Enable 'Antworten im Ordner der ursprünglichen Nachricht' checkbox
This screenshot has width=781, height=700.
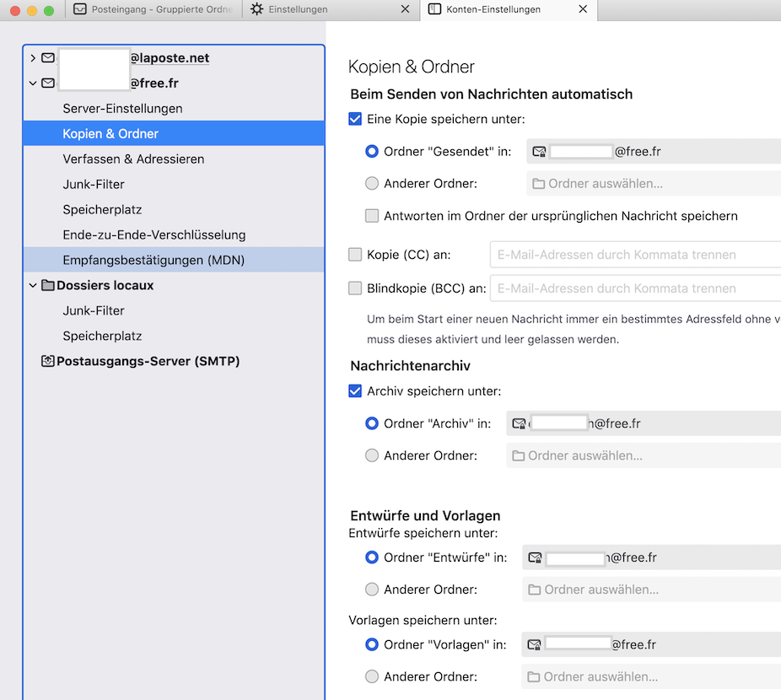point(372,216)
